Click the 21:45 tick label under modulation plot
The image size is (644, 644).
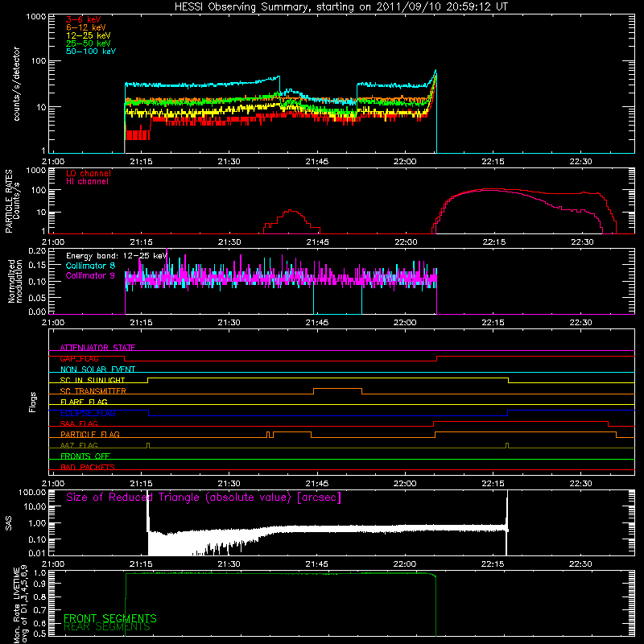316,323
